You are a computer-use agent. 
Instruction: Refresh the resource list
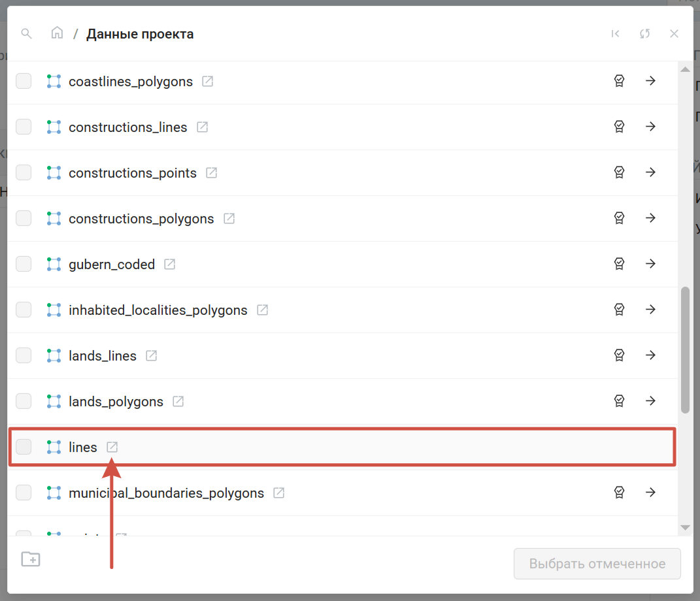[645, 34]
